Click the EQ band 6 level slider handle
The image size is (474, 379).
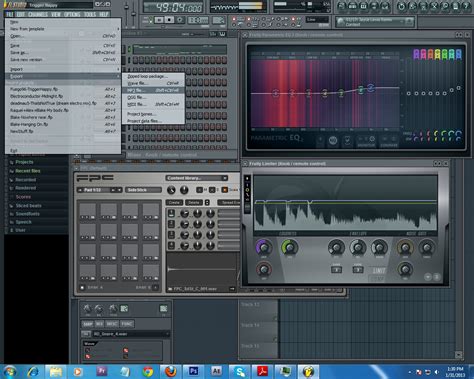tap(451, 90)
